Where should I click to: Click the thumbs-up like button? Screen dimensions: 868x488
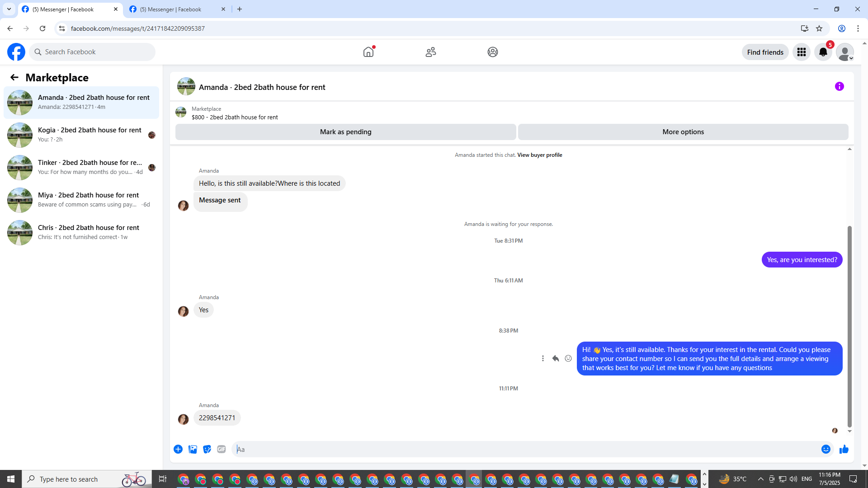click(x=844, y=449)
